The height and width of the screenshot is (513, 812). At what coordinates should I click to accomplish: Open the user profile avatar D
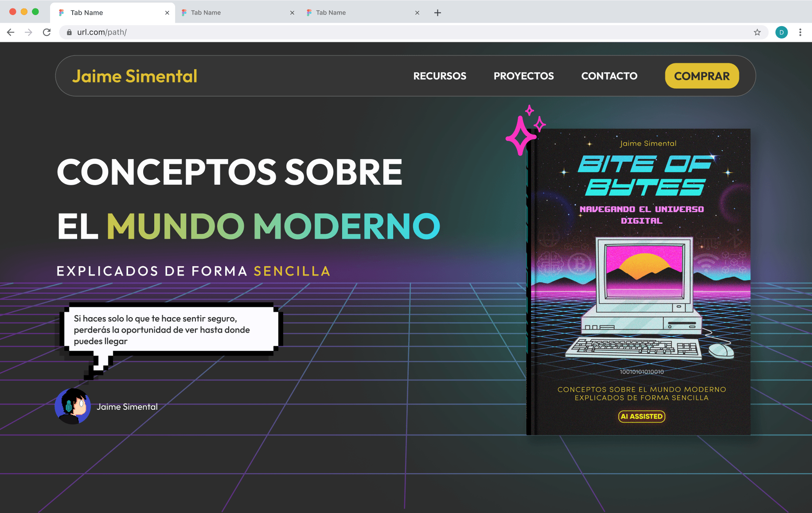[x=781, y=32]
